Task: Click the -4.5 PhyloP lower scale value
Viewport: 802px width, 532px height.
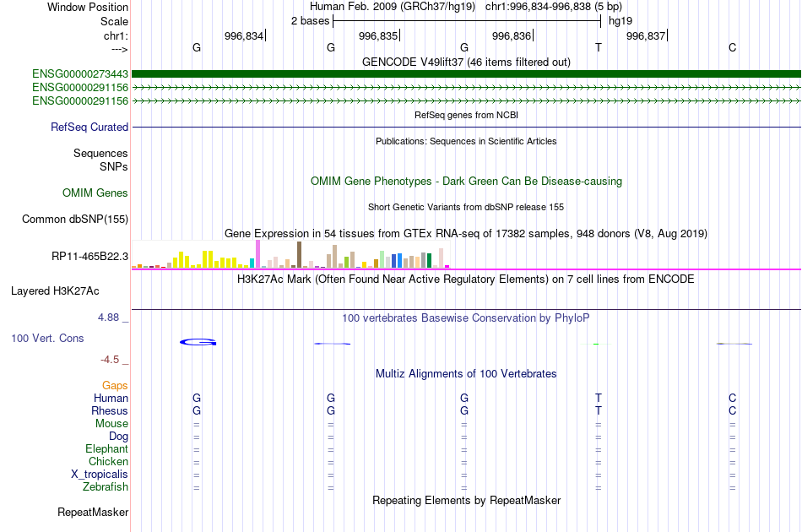Action: (110, 360)
